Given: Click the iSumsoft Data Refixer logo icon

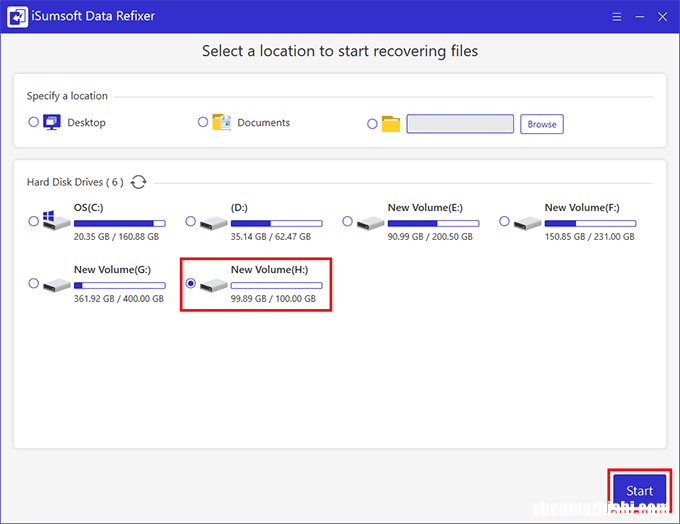Looking at the screenshot, I should [x=17, y=16].
